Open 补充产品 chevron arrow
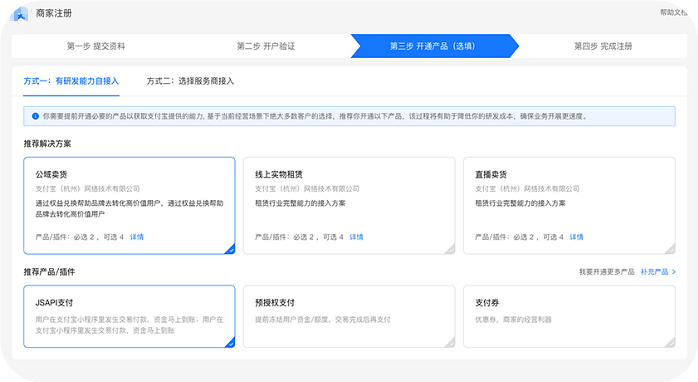Screen dimensions: 698x382 click(x=674, y=272)
